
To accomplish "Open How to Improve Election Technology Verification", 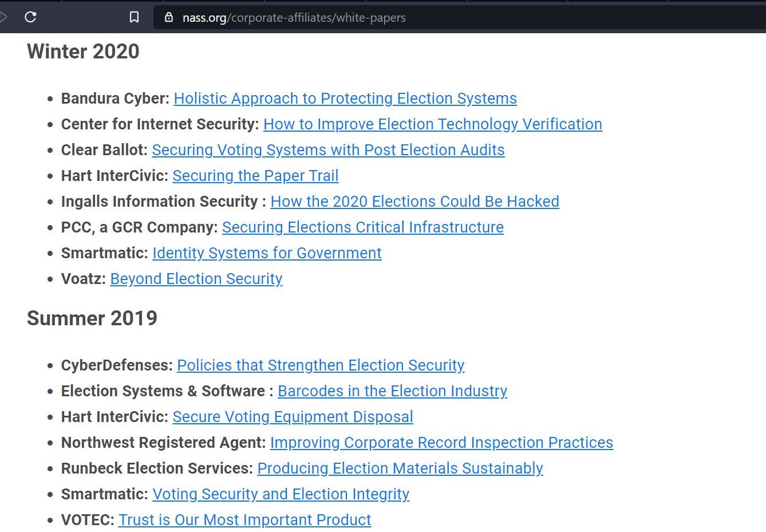I will pyautogui.click(x=433, y=124).
